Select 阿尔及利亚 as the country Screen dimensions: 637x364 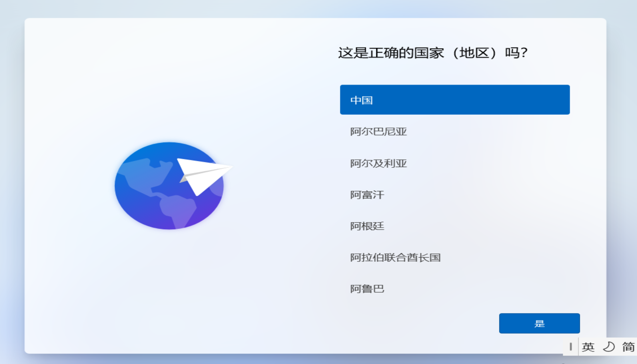point(455,163)
